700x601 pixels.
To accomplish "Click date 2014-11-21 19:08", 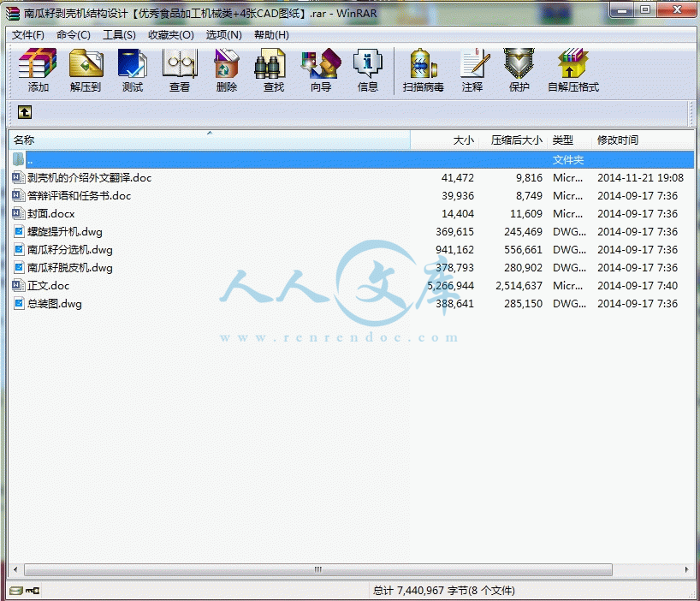I will pyautogui.click(x=641, y=178).
